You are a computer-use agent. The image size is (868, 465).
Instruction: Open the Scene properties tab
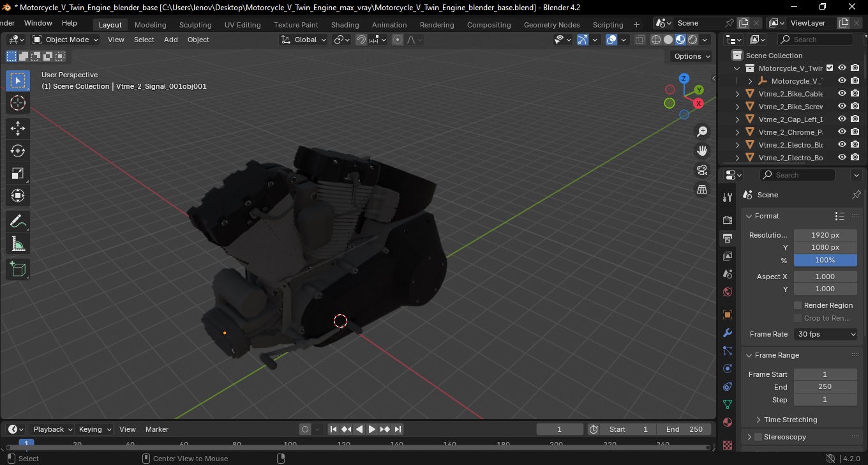pos(728,274)
